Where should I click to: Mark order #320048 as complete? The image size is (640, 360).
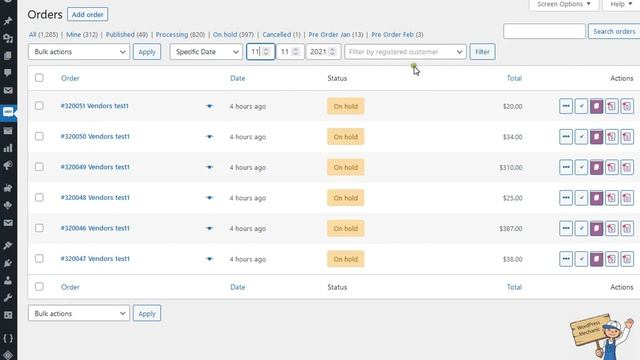click(x=581, y=198)
